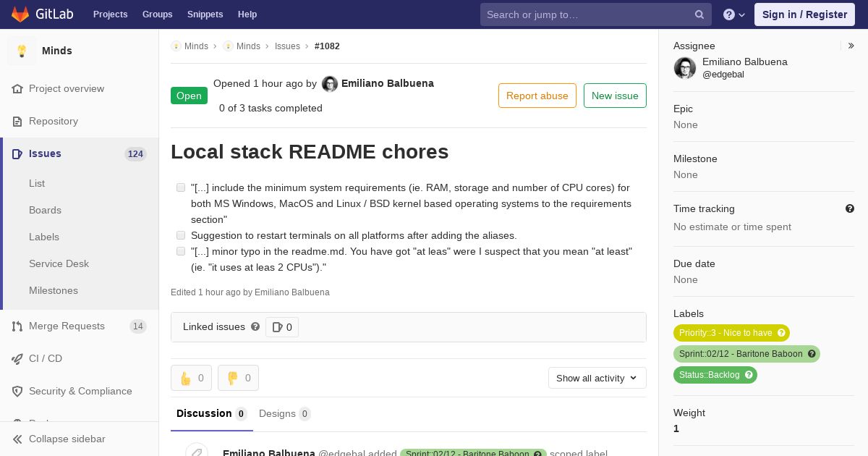Click the New issue button
The width and height of the screenshot is (868, 456).
[x=615, y=96]
